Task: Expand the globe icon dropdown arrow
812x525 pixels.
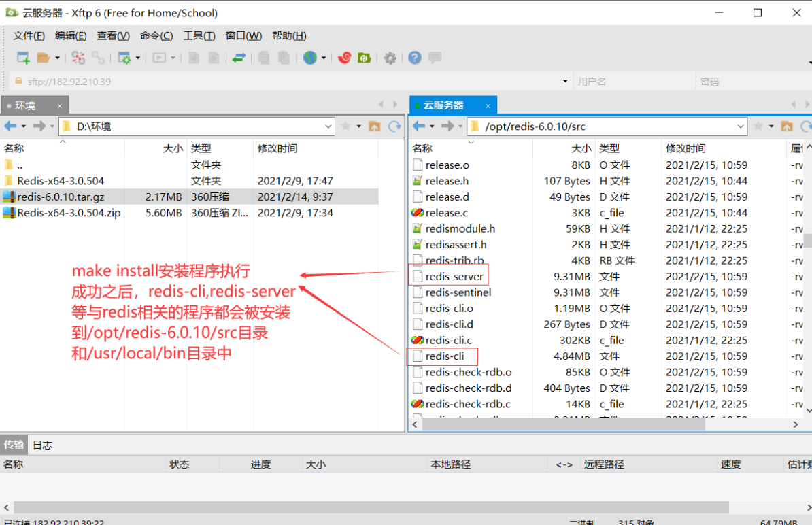Action: (x=324, y=58)
